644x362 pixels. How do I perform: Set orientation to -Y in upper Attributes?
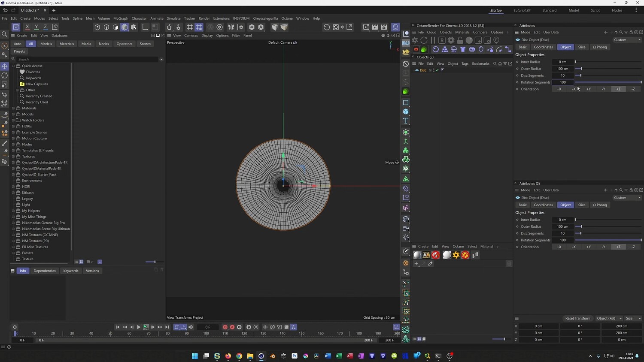click(x=604, y=89)
